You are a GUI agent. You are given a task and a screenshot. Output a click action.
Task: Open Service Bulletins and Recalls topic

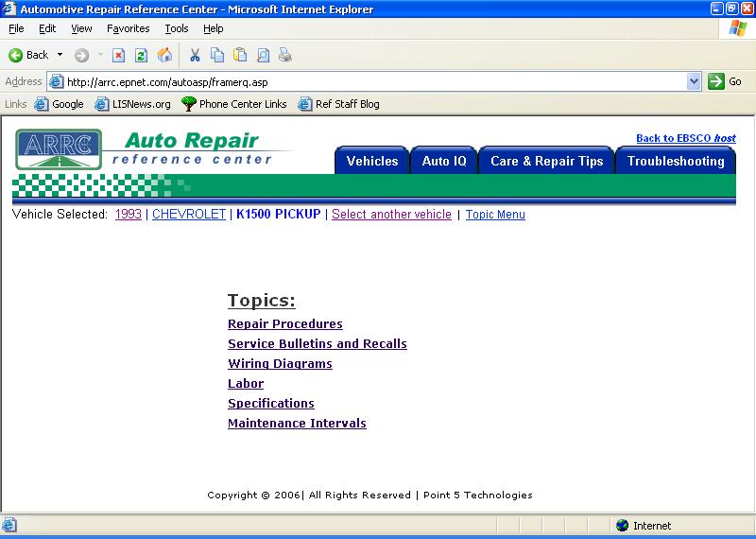click(318, 343)
